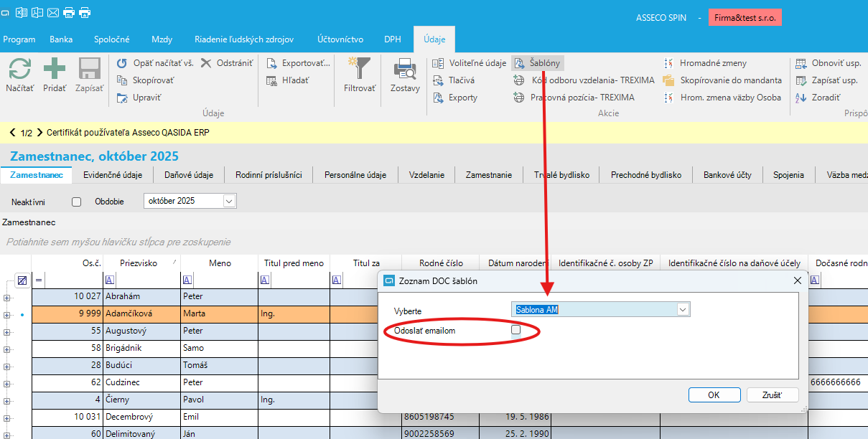Open the Vyberte template dropdown
Screen dimensions: 868x439
pos(683,309)
